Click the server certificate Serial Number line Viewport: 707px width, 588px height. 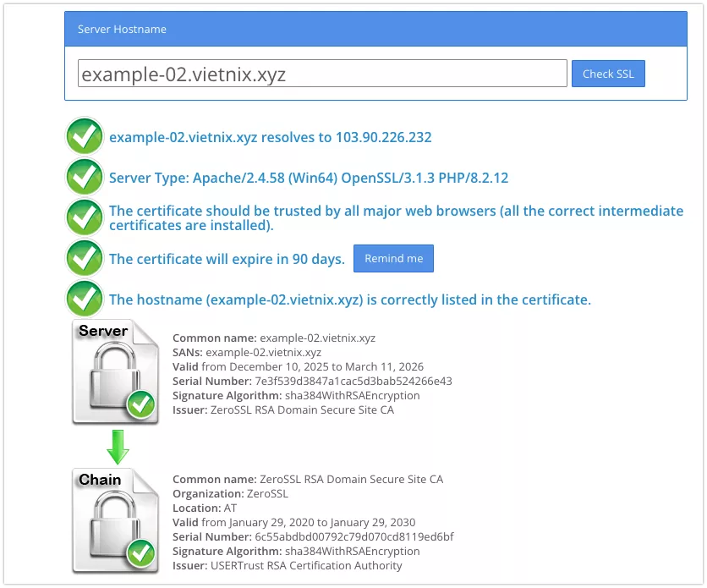pos(312,382)
